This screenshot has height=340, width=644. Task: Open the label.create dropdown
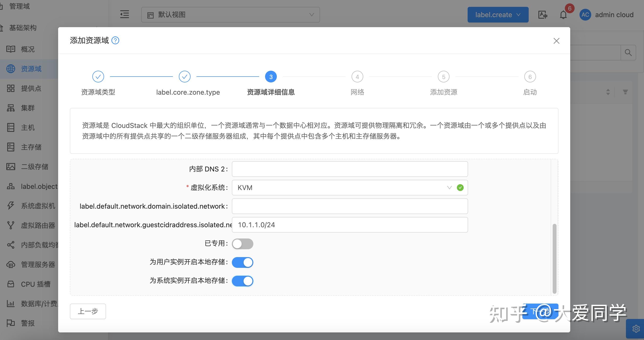click(497, 14)
